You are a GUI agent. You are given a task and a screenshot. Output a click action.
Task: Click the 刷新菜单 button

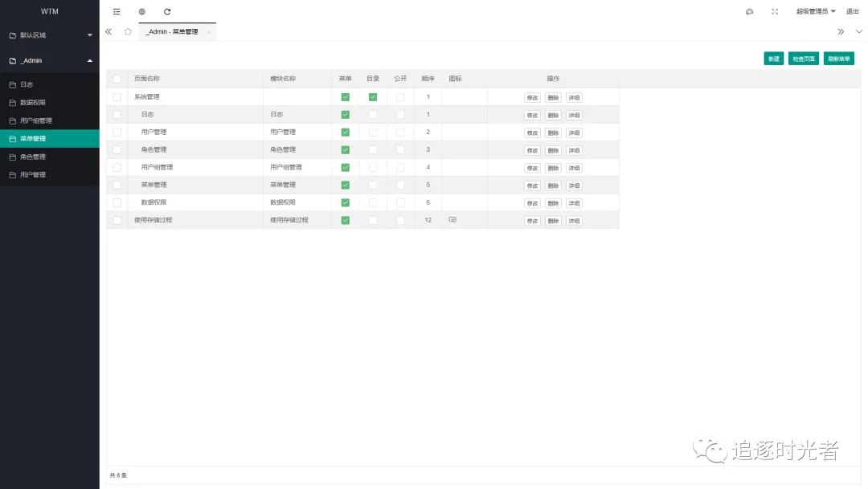click(x=838, y=59)
